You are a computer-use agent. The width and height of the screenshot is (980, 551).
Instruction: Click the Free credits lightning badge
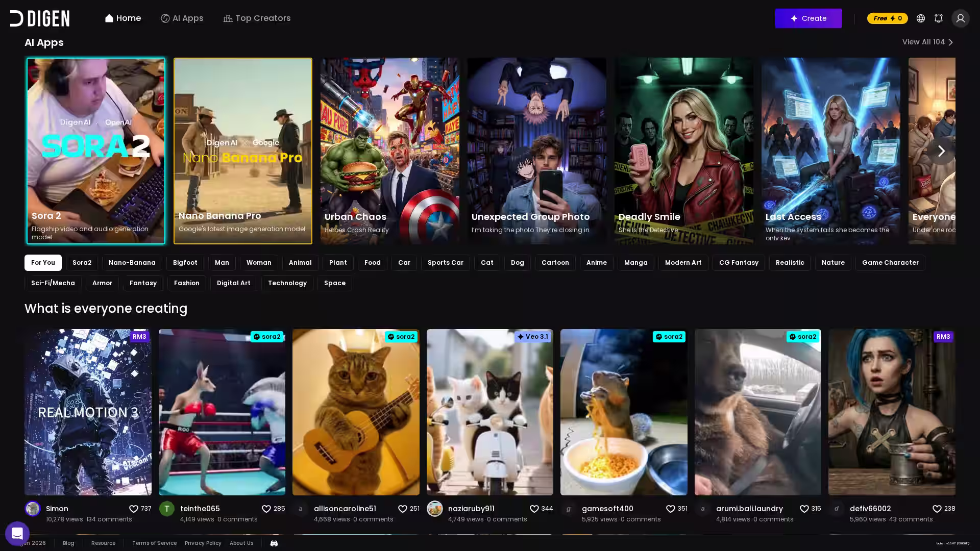coord(887,18)
